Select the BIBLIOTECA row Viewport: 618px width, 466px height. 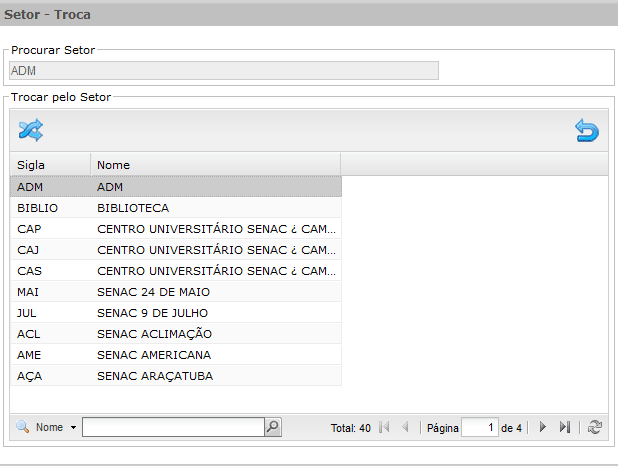coord(176,208)
